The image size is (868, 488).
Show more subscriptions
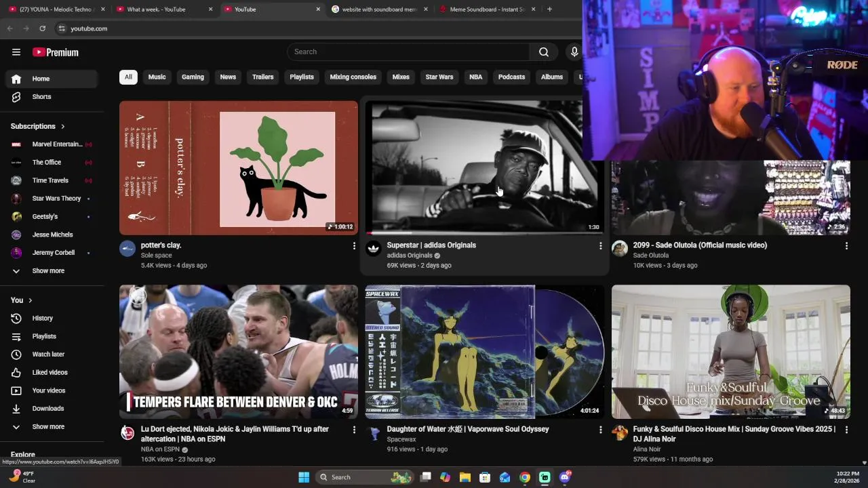(53, 271)
